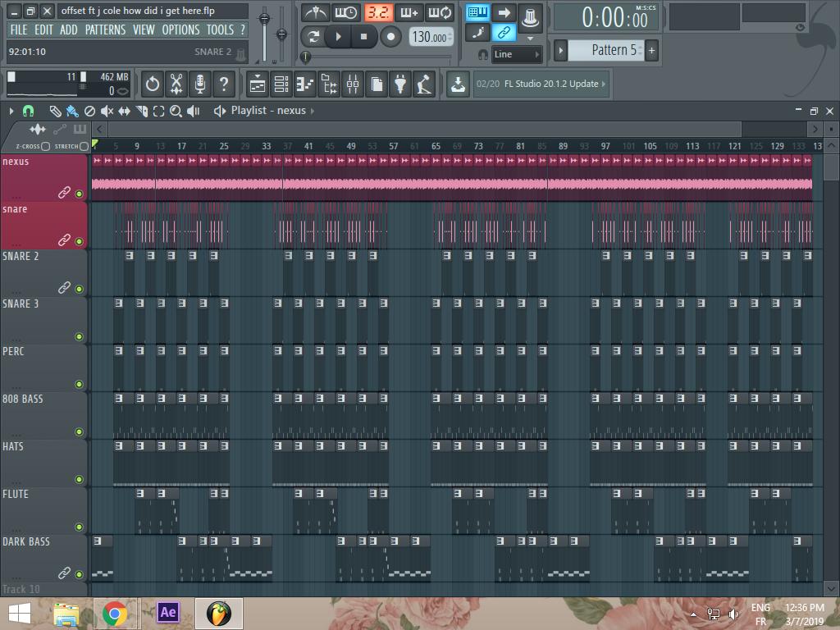Open the Pattern 5 selector

click(x=606, y=50)
